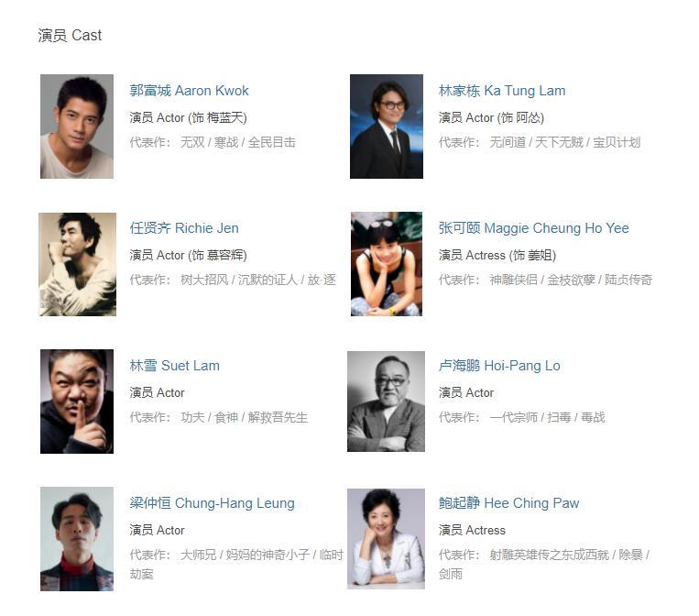Image resolution: width=699 pixels, height=616 pixels.
Task: Click the black-and-white photo beside Hoi-Pang Lo
Action: (386, 401)
